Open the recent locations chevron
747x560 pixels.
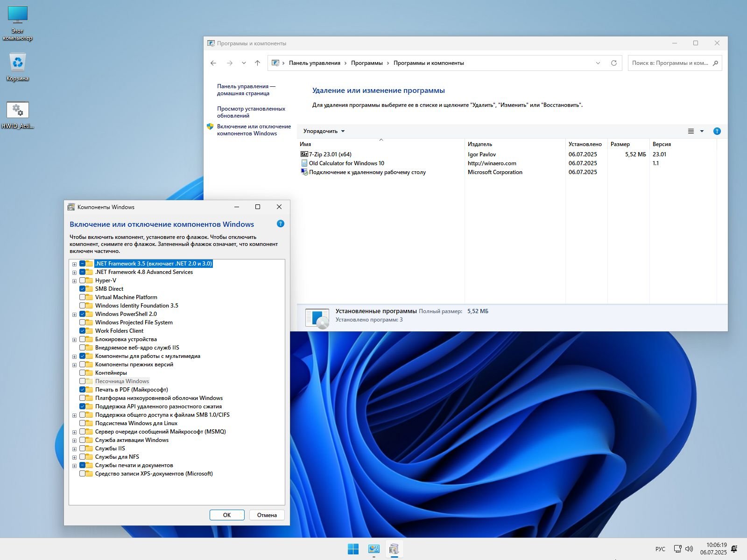pyautogui.click(x=244, y=63)
